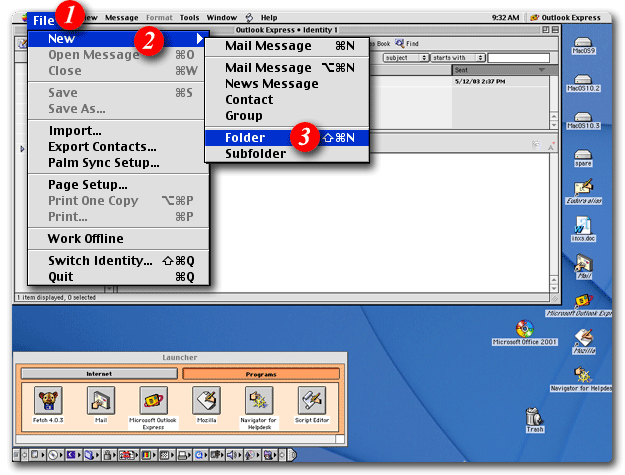Choose Work Offline in the File menu
The height and width of the screenshot is (475, 625).
(86, 239)
